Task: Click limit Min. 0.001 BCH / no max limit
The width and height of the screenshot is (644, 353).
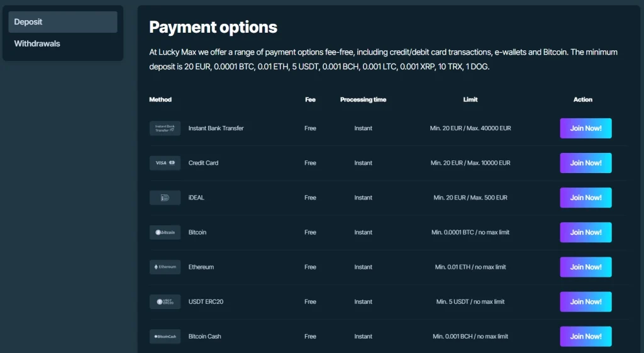Action: pos(470,336)
